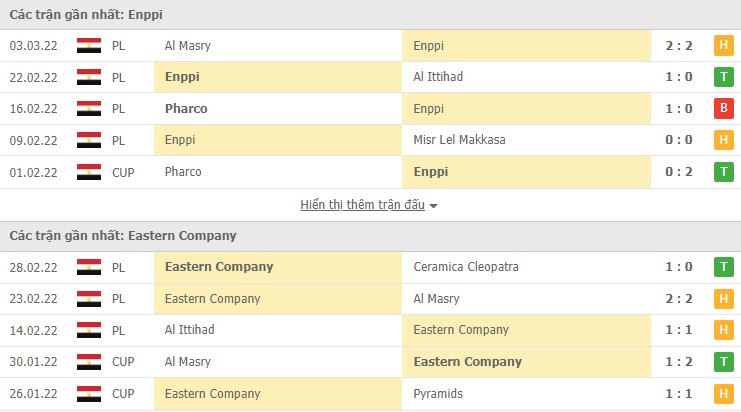Click the H badge for Eastern Company vs Pyramids
The width and height of the screenshot is (741, 412).
pos(722,394)
